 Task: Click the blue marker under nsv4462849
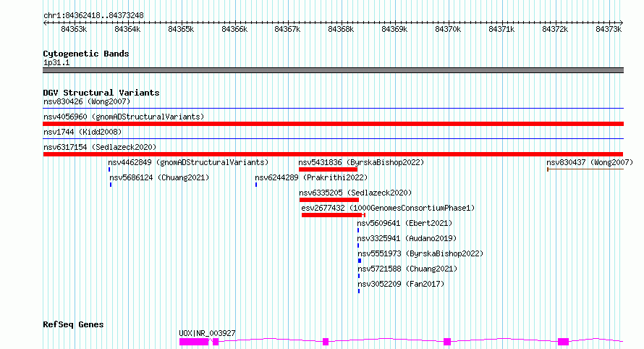109,169
